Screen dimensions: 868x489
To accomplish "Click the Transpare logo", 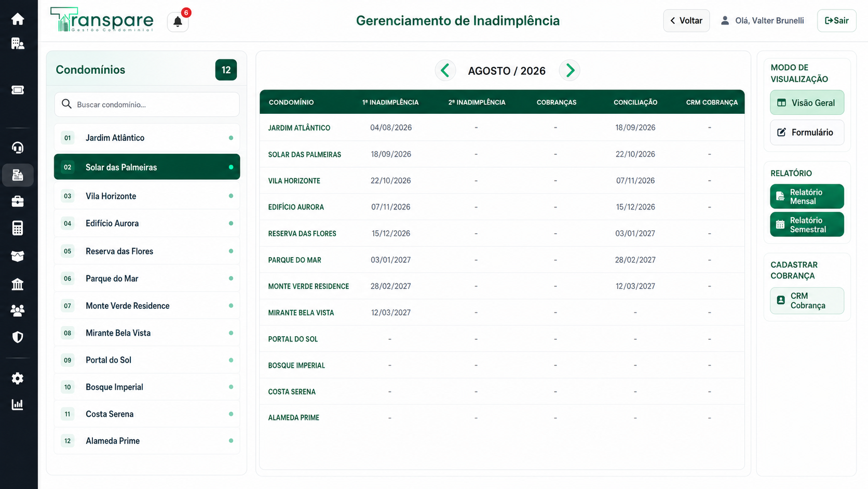I will click(x=102, y=20).
